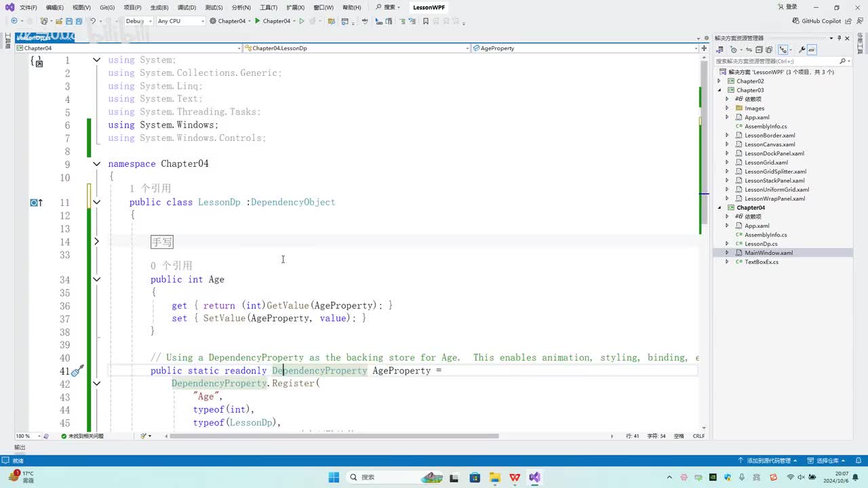
Task: Open the 输出 output panel tab
Action: coord(20,447)
